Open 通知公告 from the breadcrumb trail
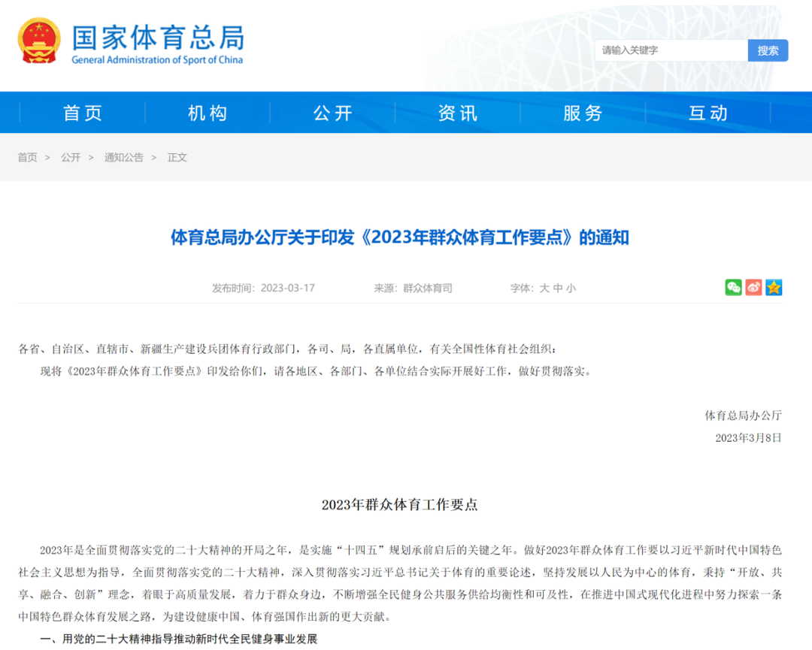 (123, 158)
